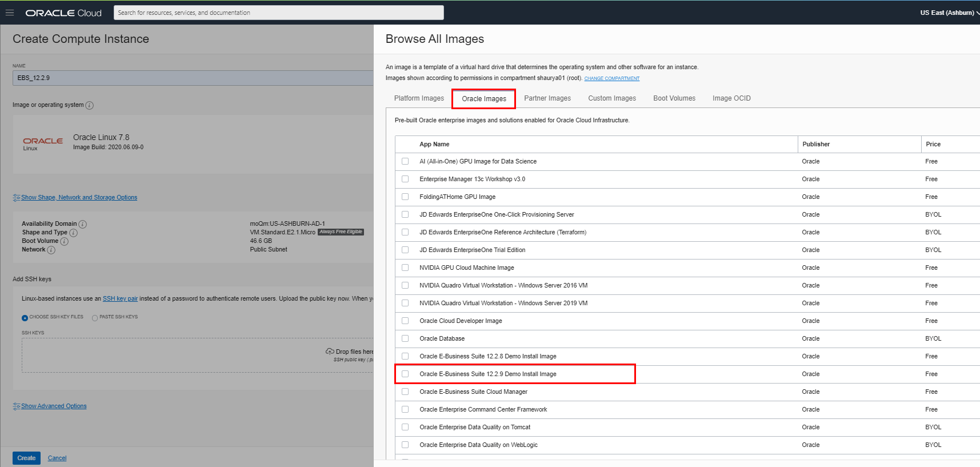Switch to Platform Images tab

coord(419,98)
